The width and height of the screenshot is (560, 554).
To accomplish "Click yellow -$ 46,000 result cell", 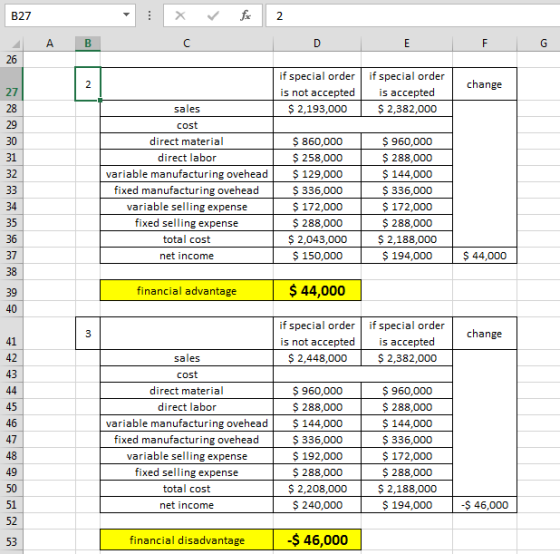I will [317, 540].
